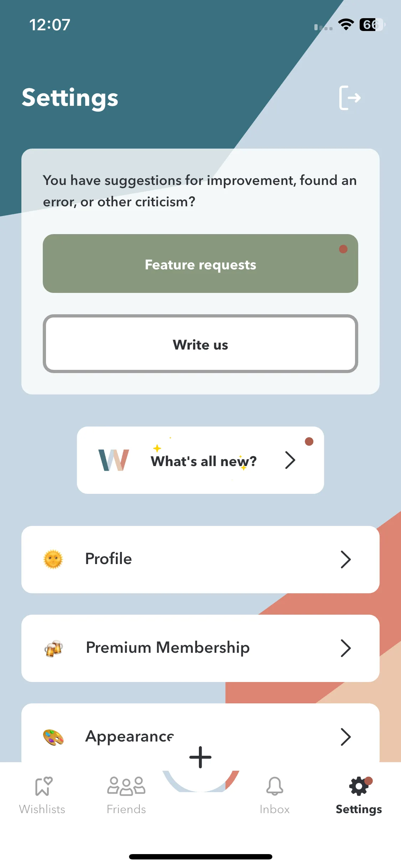
Task: Click the Write us button
Action: coord(200,344)
